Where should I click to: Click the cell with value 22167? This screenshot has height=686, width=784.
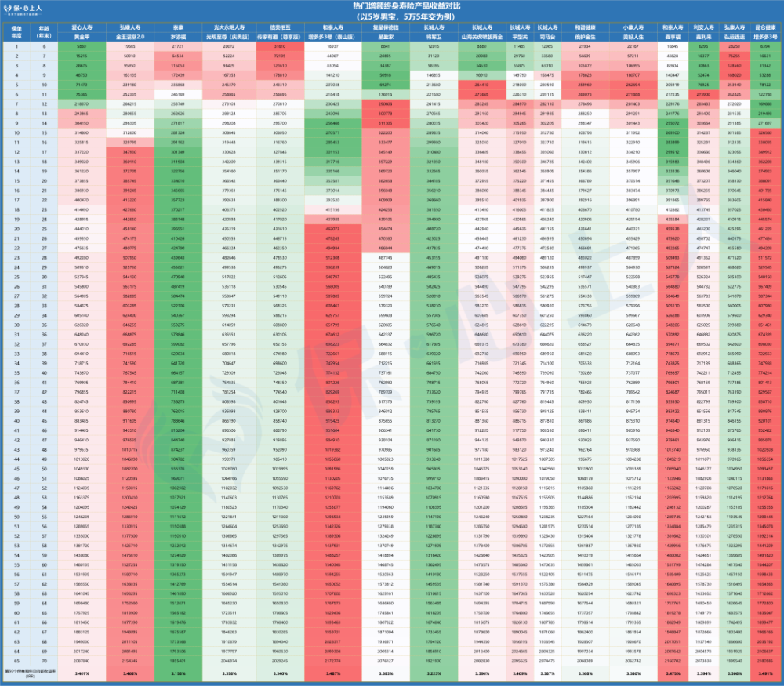coord(633,46)
